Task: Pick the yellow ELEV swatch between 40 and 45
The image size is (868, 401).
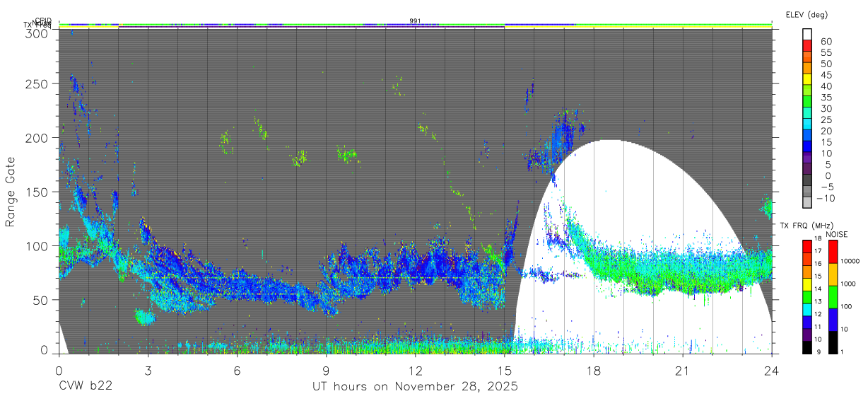Action: coord(807,79)
